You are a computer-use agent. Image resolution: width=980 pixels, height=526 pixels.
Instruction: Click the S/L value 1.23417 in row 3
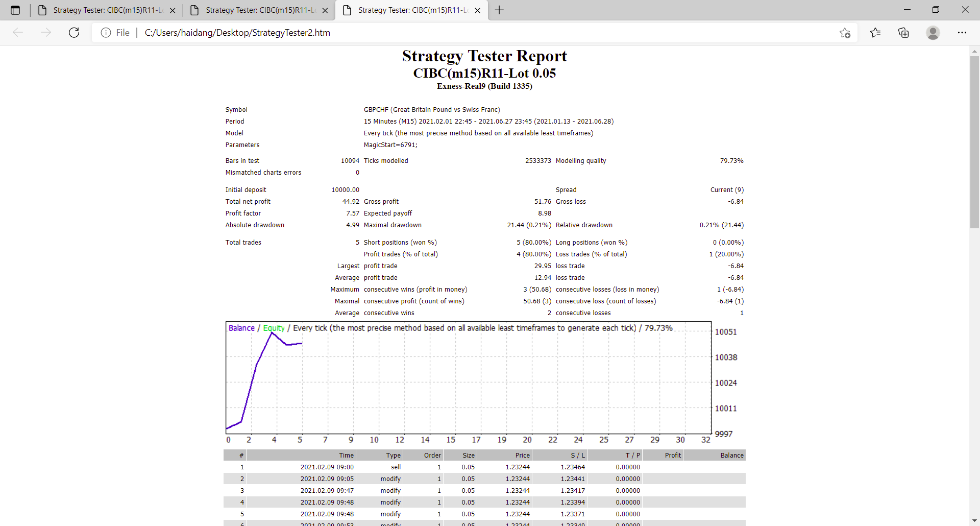click(573, 491)
